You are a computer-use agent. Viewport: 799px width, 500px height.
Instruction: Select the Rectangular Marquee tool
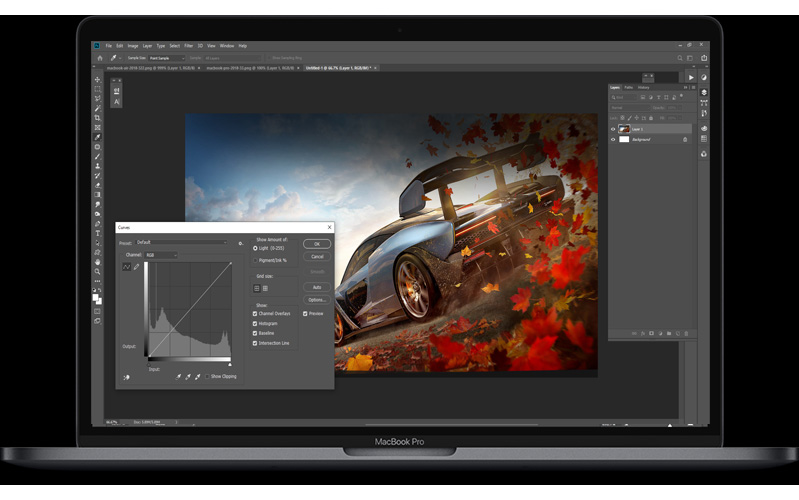pyautogui.click(x=97, y=89)
